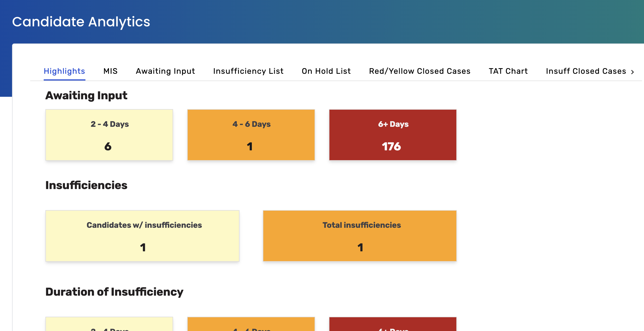Image resolution: width=644 pixels, height=331 pixels.
Task: Switch to the MIS tab
Action: click(x=110, y=71)
